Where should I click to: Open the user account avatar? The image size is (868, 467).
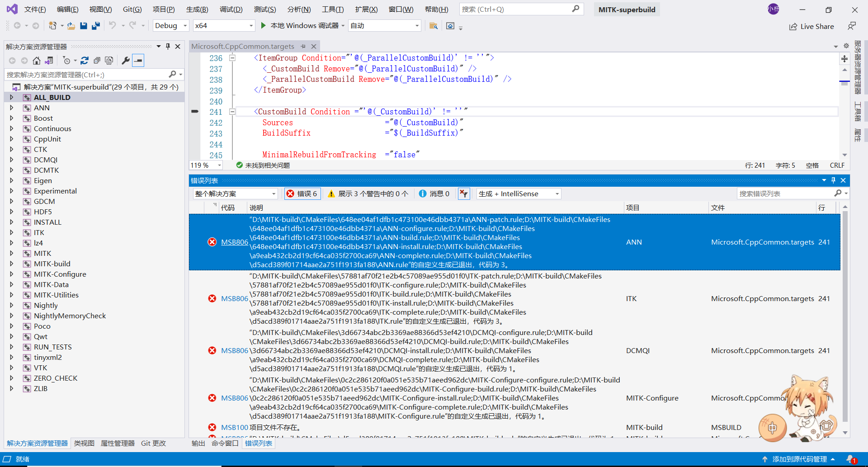[774, 9]
